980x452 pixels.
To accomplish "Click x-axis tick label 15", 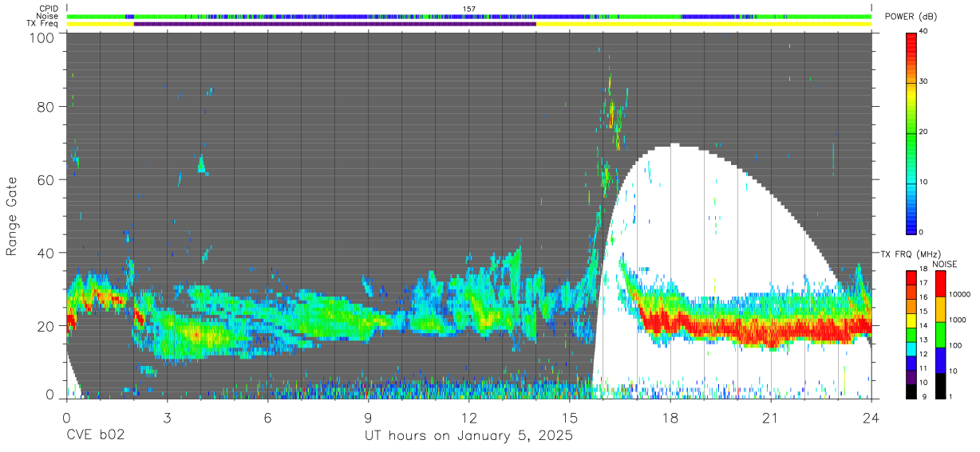I will tap(569, 417).
